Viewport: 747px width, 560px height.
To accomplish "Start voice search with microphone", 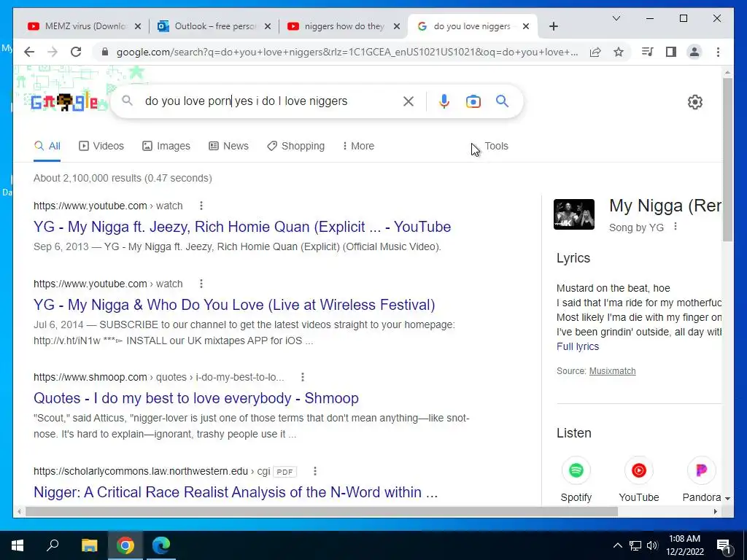I will [444, 101].
